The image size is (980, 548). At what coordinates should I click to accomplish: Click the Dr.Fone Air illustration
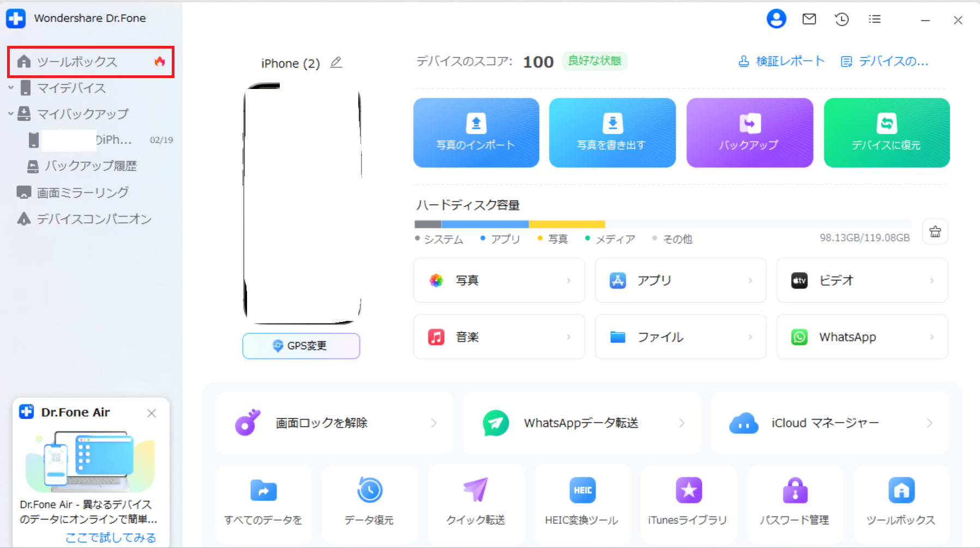[x=91, y=461]
